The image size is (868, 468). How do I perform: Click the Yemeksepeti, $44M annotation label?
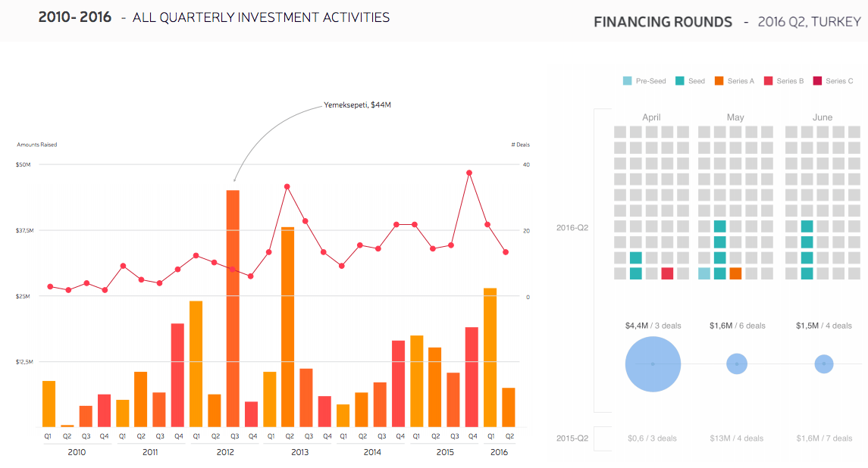357,105
